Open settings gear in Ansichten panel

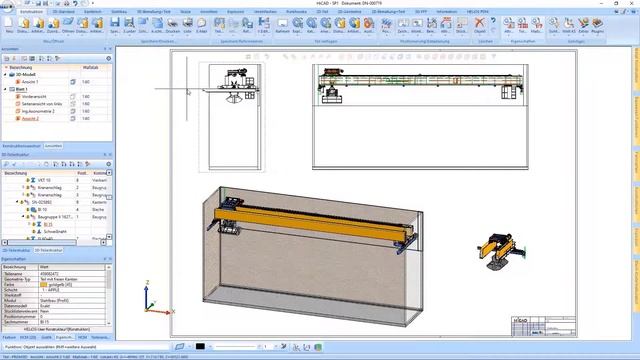109,59
